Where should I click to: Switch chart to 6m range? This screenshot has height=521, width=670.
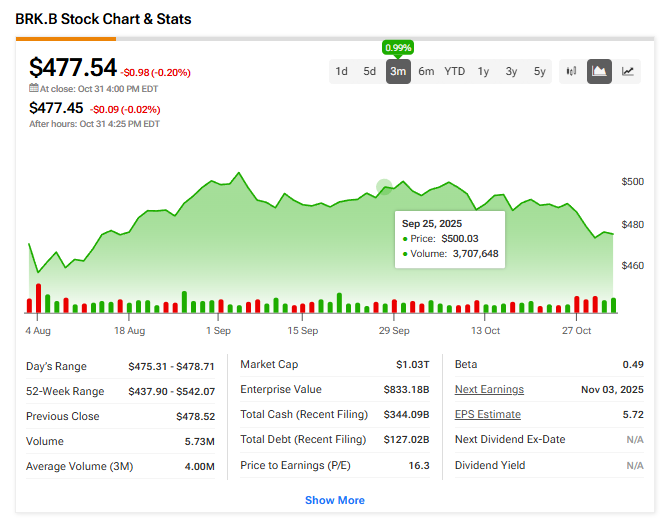426,71
